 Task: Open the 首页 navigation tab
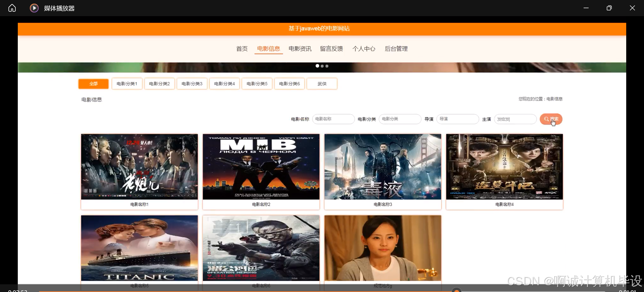coord(242,49)
